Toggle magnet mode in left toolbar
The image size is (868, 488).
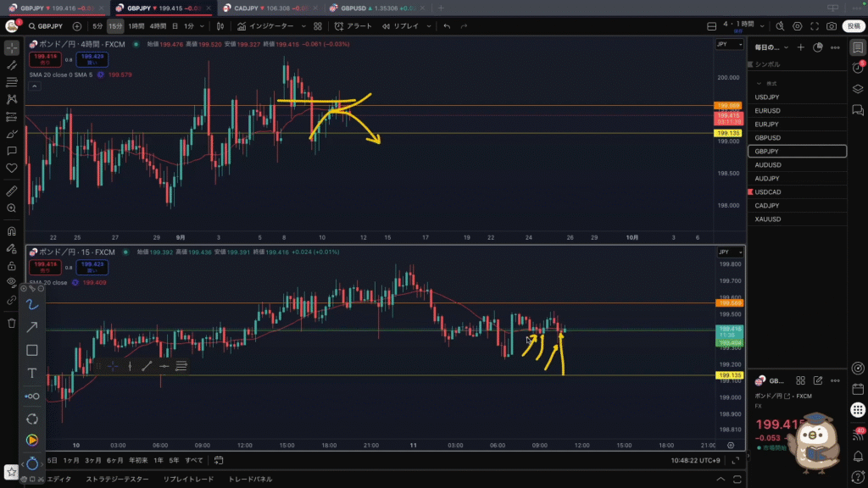pos(12,231)
